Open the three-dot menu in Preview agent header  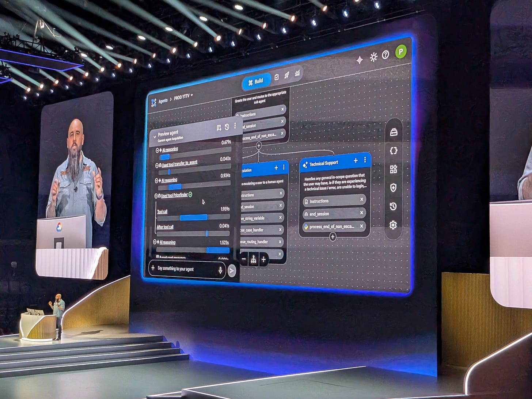[x=235, y=126]
